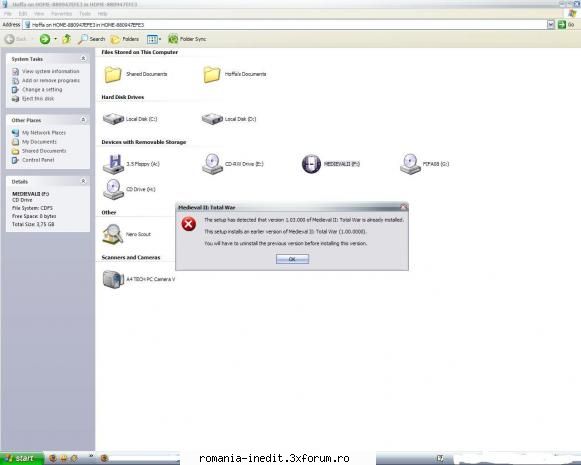This screenshot has height=465, width=581.
Task: Click OK in the Medieval II dialog
Action: pyautogui.click(x=292, y=259)
